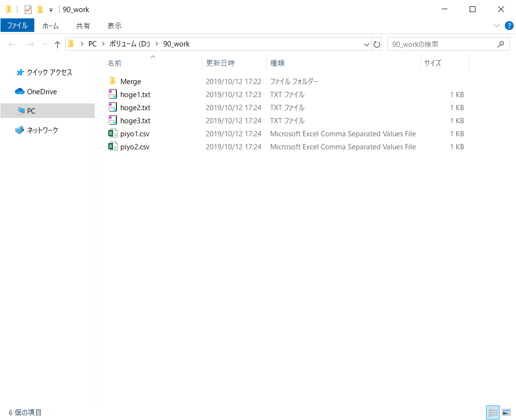Click the 1 KB size of piyo1.csv
Image resolution: width=516 pixels, height=420 pixels.
pos(457,134)
